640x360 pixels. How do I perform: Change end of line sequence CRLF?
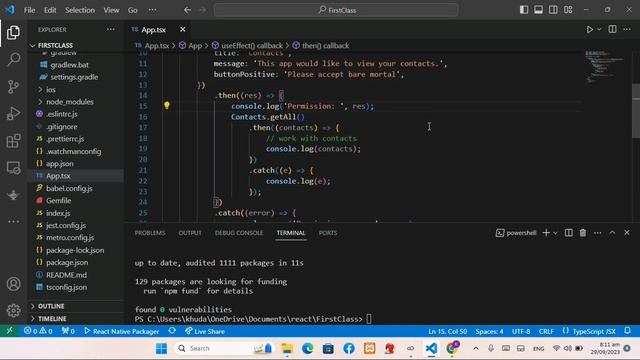(546, 331)
